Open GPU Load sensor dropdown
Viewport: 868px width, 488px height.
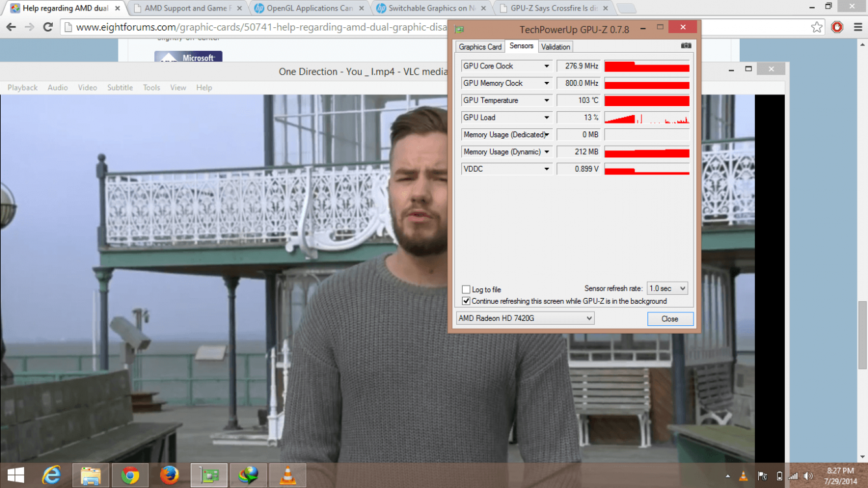click(x=547, y=118)
